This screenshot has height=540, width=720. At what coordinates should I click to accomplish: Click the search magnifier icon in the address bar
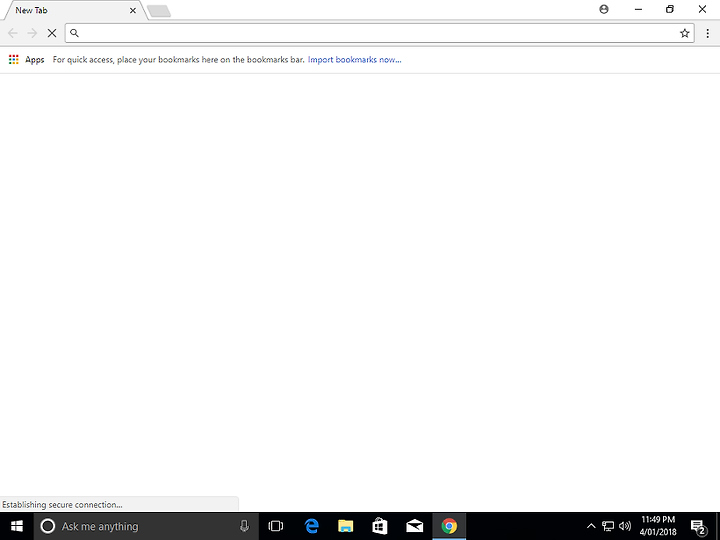(x=74, y=33)
